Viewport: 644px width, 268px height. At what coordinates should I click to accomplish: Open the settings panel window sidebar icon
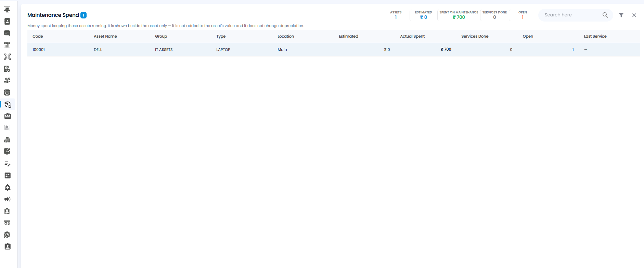[7, 223]
